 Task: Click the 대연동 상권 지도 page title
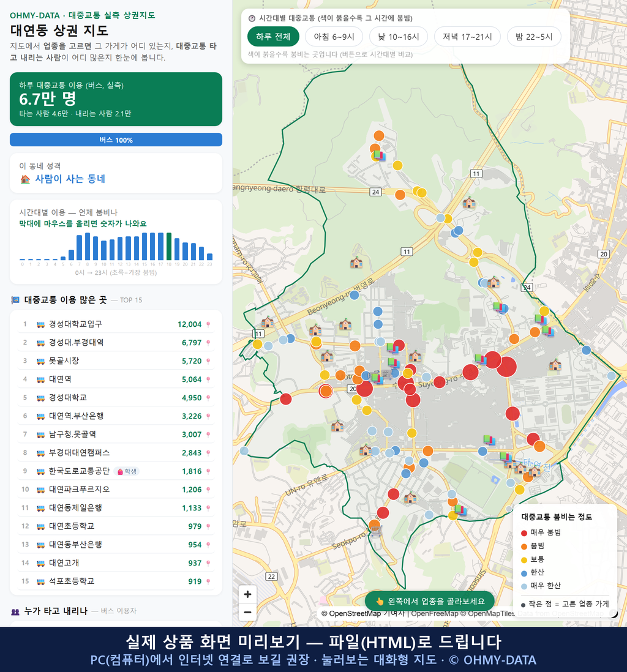pos(59,31)
